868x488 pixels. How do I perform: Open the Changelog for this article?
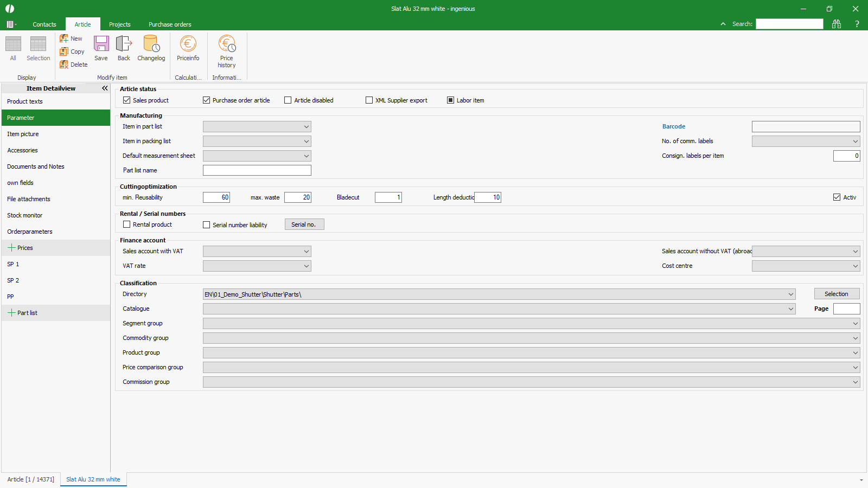[151, 48]
